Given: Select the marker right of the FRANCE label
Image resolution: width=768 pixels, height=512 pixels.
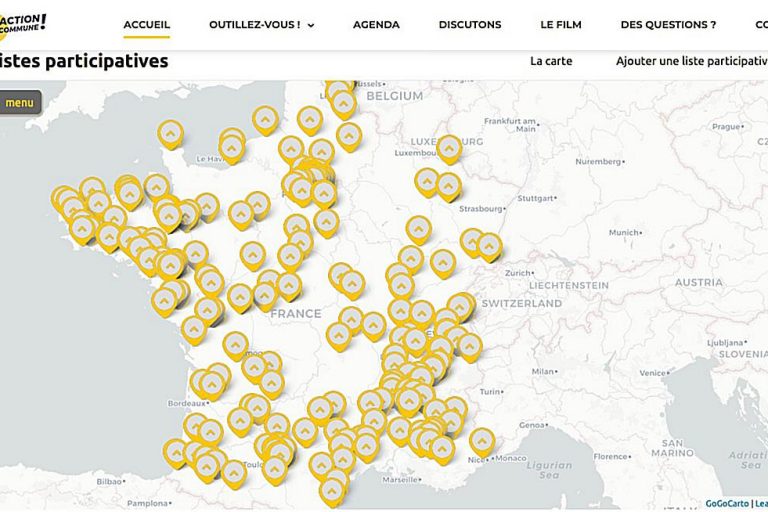Looking at the screenshot, I should (x=351, y=319).
